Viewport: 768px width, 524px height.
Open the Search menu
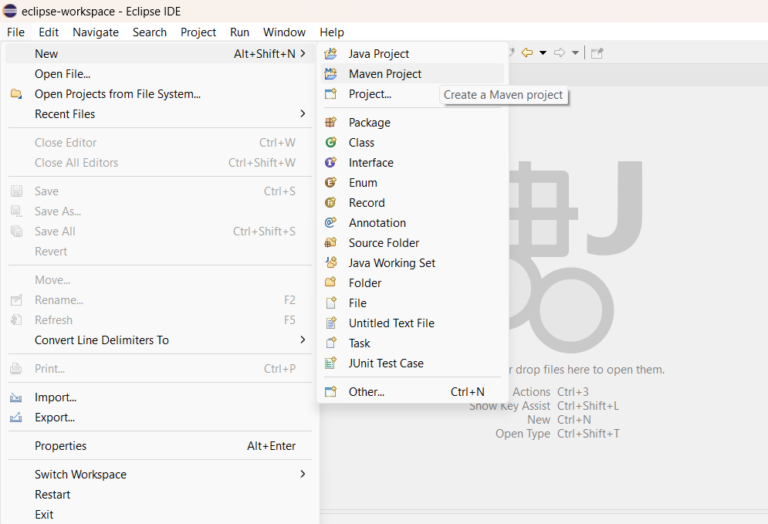coord(149,32)
